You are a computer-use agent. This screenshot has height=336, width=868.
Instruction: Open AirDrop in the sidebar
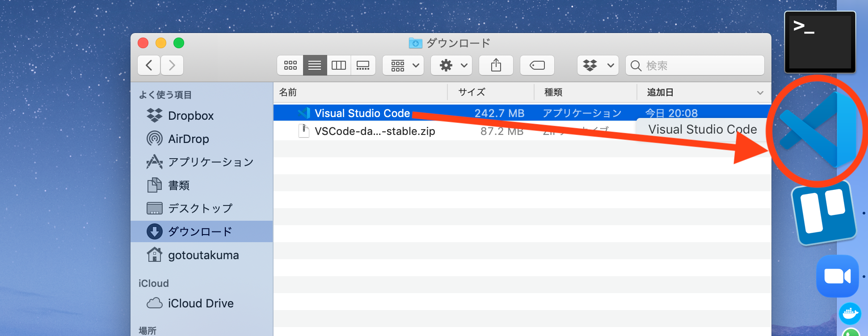(x=202, y=139)
